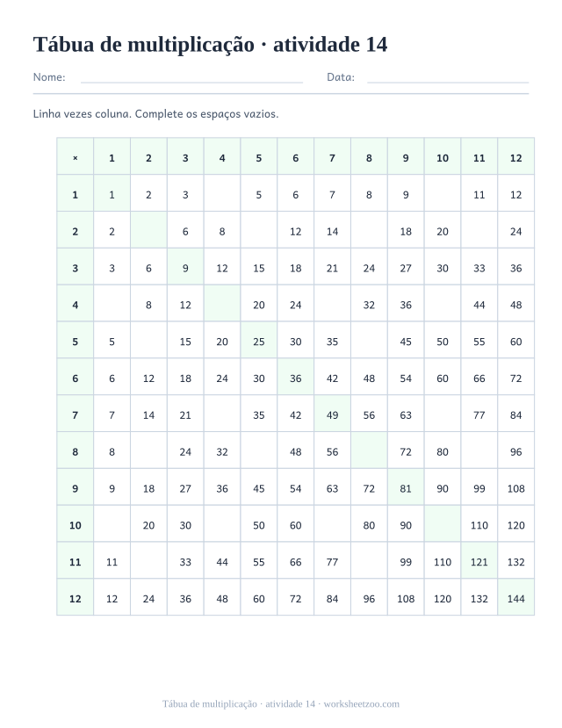Click the multiplication sign header cell
This screenshot has width=562, height=728.
[76, 158]
